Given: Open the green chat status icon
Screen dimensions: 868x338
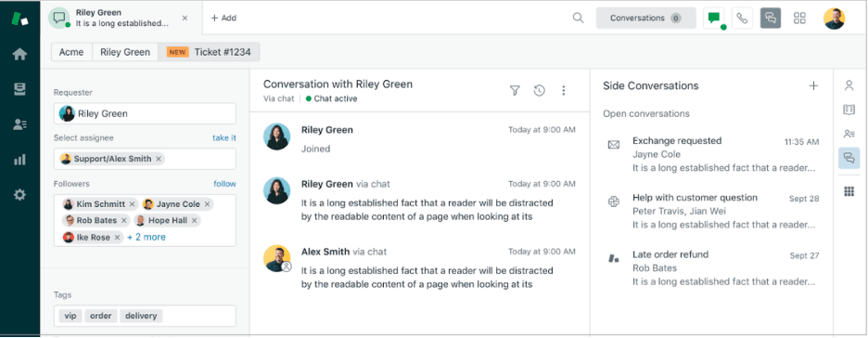Looking at the screenshot, I should [714, 19].
